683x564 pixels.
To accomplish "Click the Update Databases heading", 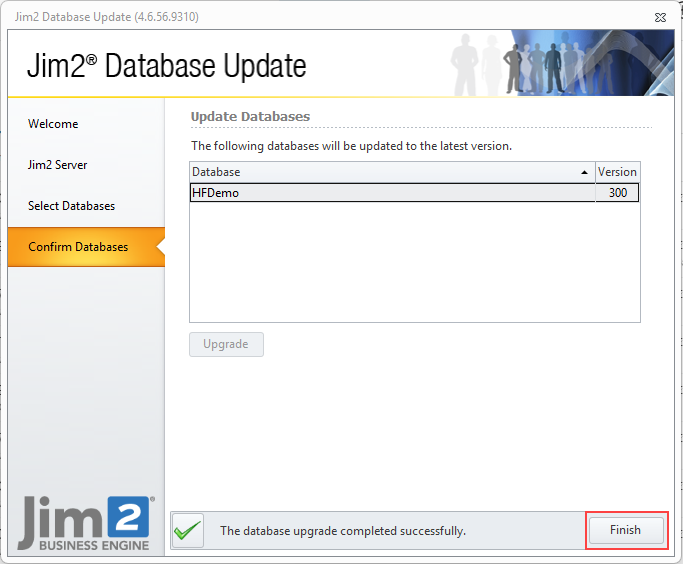I will [250, 117].
